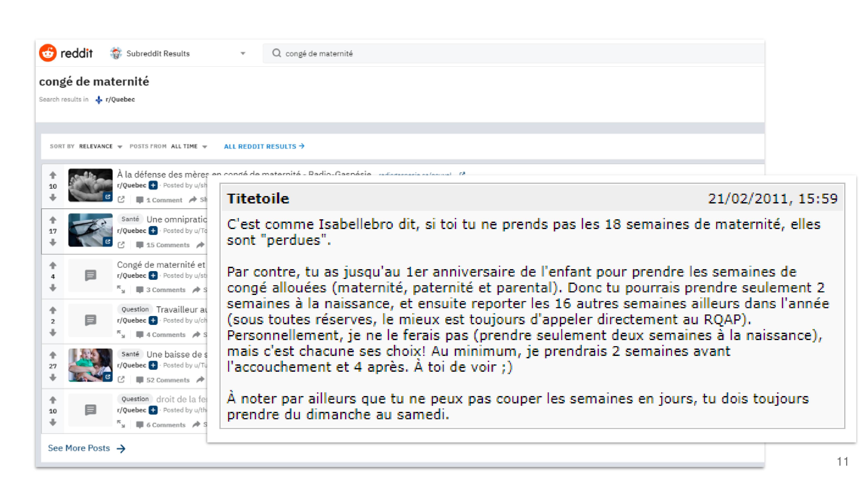Expand the post with 4 Comments

coord(121,334)
